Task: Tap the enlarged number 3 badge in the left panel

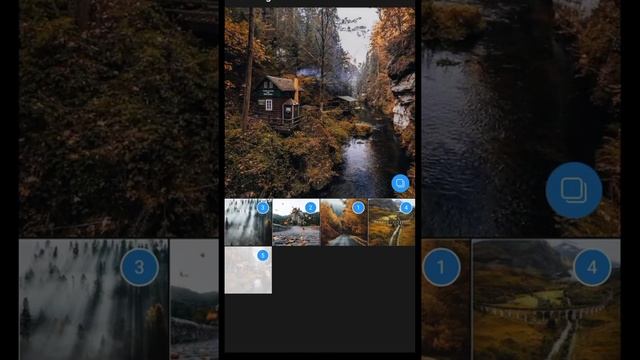Action: click(x=140, y=267)
